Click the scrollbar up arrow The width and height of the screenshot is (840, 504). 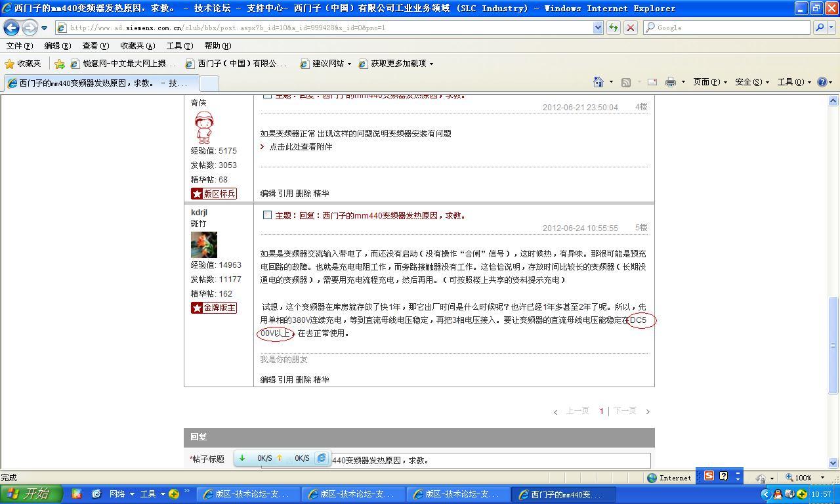point(833,100)
